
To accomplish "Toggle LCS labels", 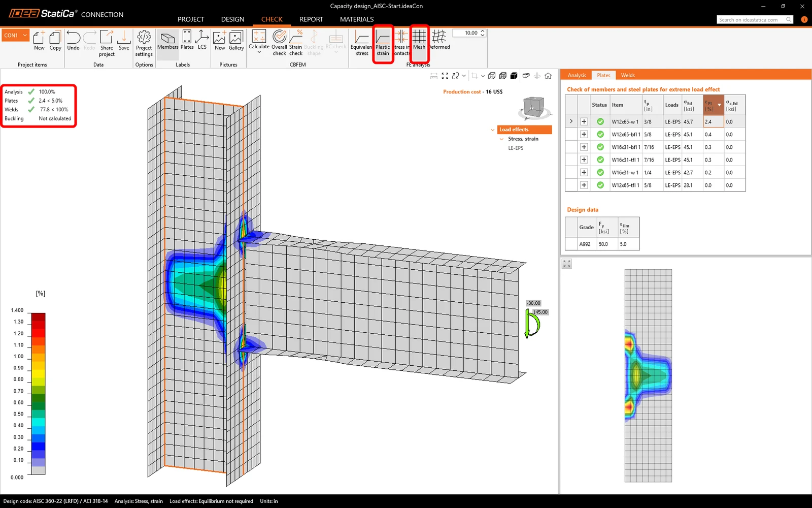I will [x=202, y=41].
